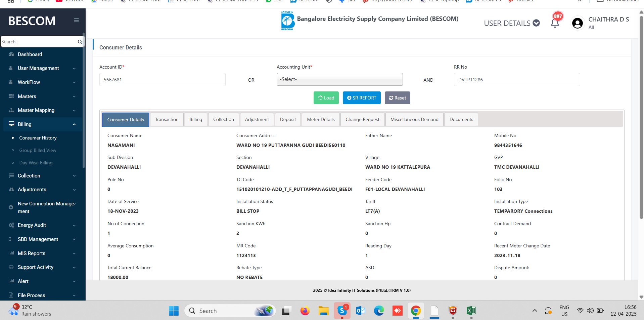Switch to the Billing tab

[196, 119]
